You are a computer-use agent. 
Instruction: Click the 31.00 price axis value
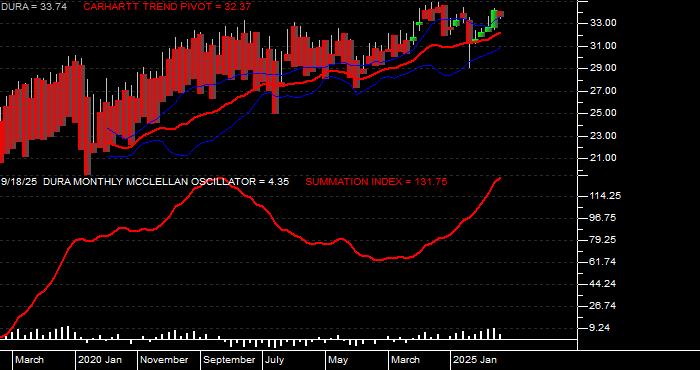click(x=604, y=46)
